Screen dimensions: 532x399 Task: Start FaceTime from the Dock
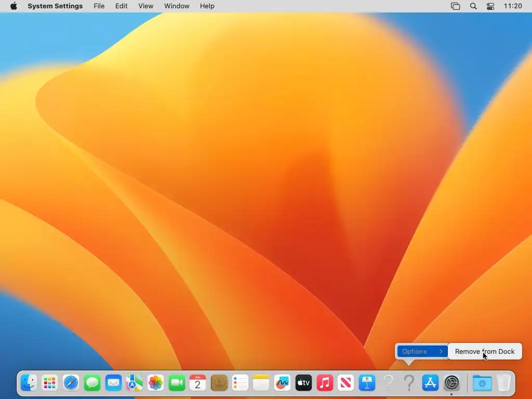[177, 383]
